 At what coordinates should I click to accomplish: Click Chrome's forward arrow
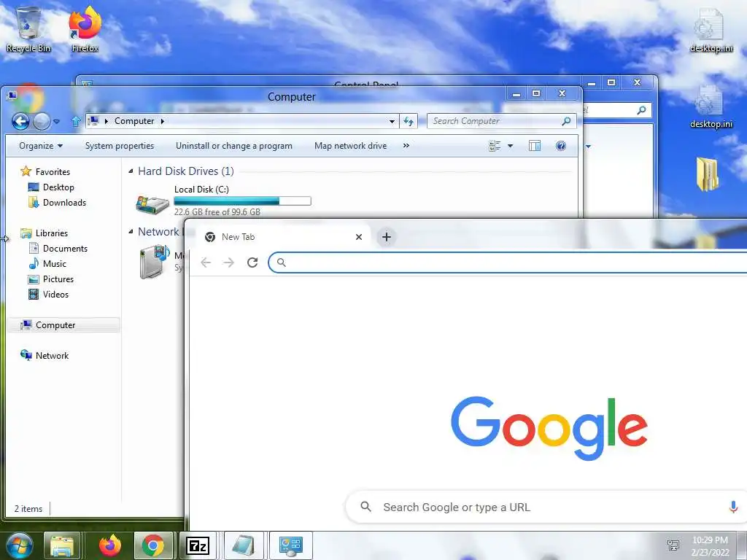coord(228,262)
